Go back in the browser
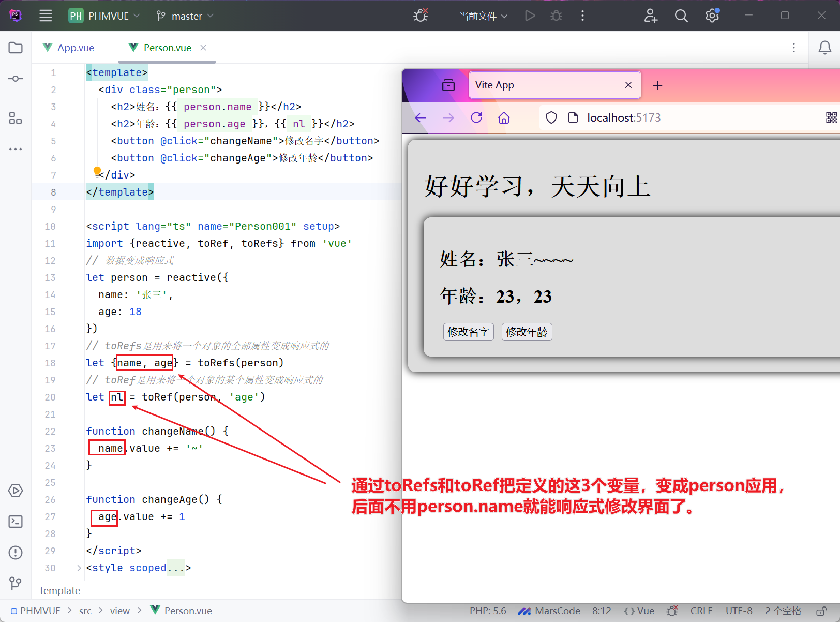 (421, 117)
